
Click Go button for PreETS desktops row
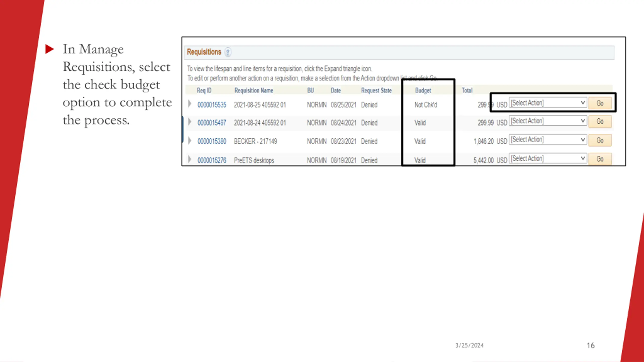coord(600,159)
